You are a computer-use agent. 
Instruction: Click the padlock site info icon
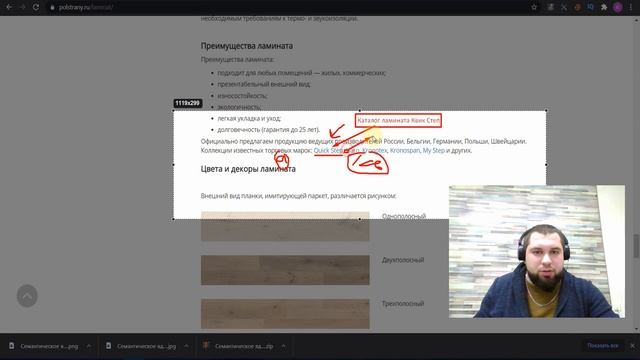tap(52, 7)
